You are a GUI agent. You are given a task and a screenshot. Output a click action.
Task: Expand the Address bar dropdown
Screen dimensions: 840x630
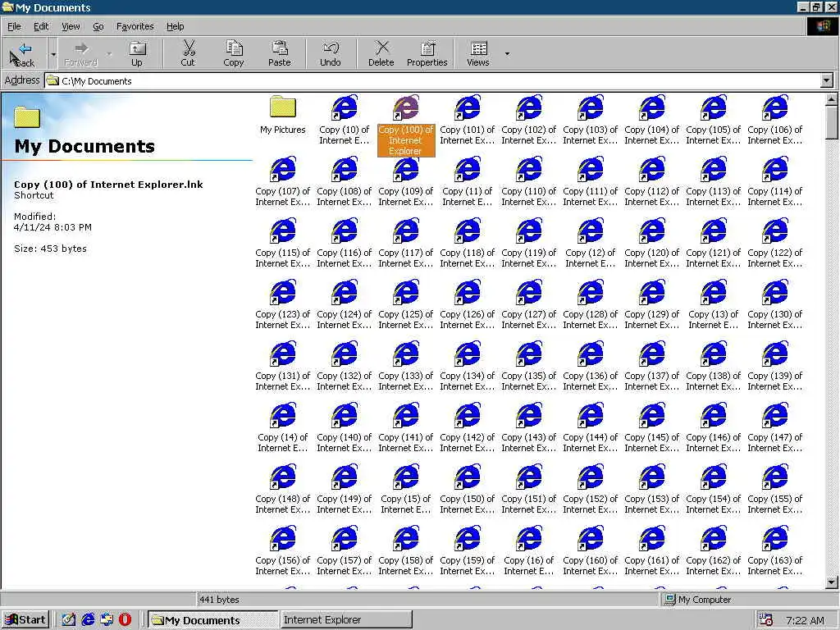(x=827, y=81)
